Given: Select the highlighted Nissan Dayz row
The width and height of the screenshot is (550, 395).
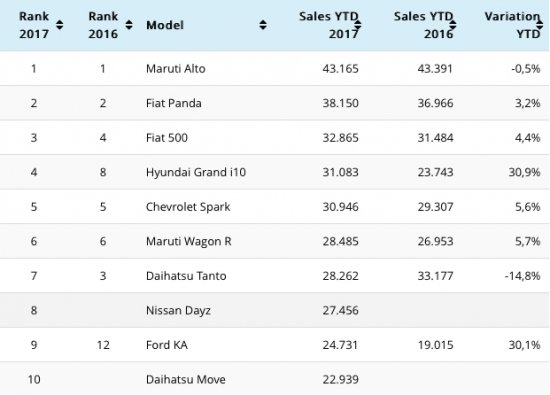Looking at the screenshot, I should pyautogui.click(x=275, y=310).
